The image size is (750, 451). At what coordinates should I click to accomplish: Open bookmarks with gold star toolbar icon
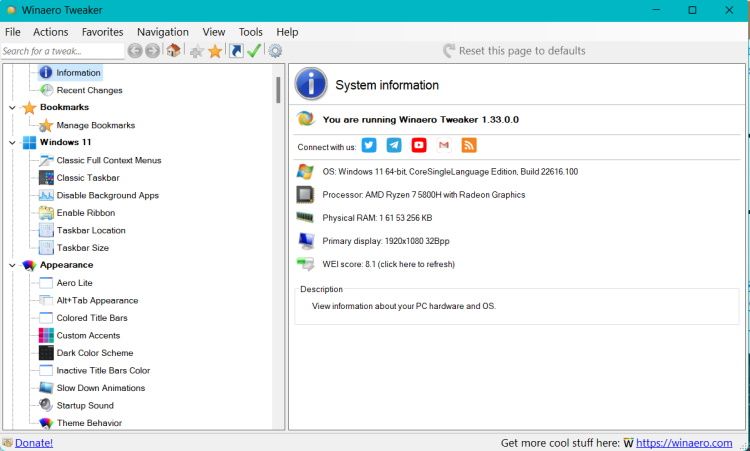[215, 51]
